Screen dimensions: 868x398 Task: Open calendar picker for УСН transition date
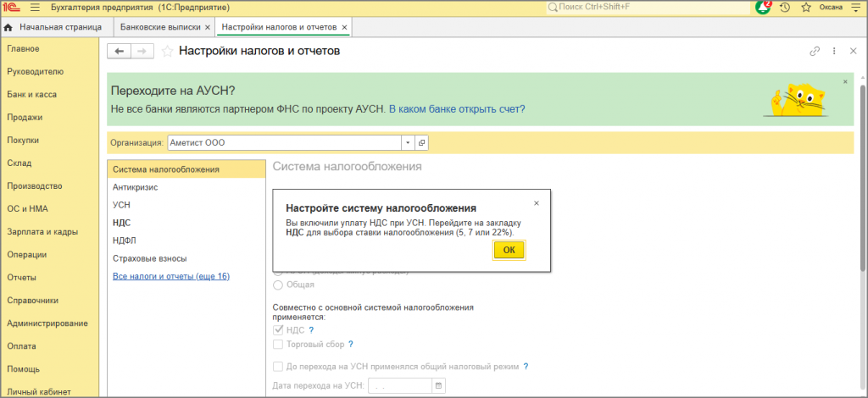pyautogui.click(x=438, y=385)
